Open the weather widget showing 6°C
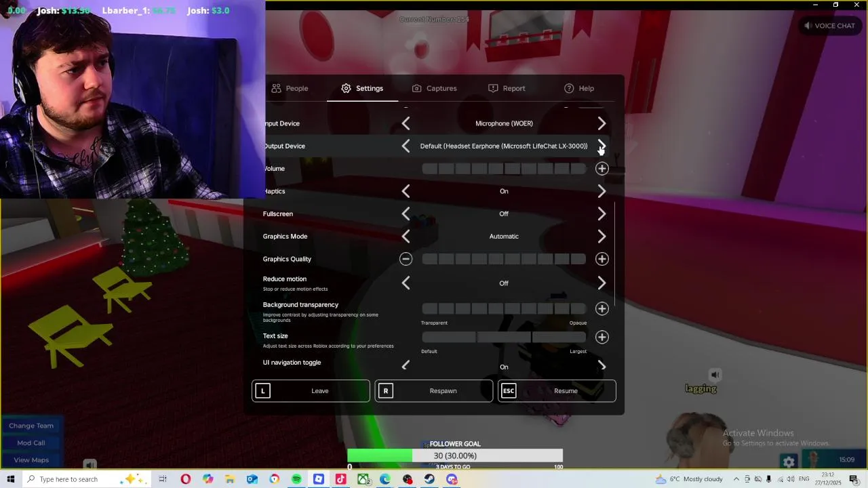The width and height of the screenshot is (868, 488). [x=689, y=479]
